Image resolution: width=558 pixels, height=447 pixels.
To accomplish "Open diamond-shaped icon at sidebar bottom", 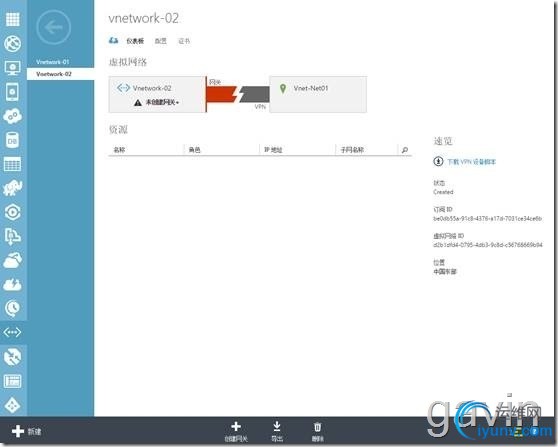I will tap(12, 405).
